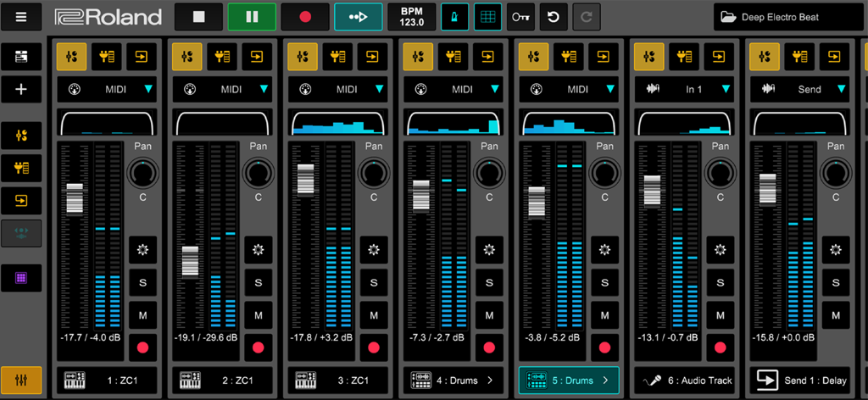Click volume fader on track 2 ZC1

190,262
